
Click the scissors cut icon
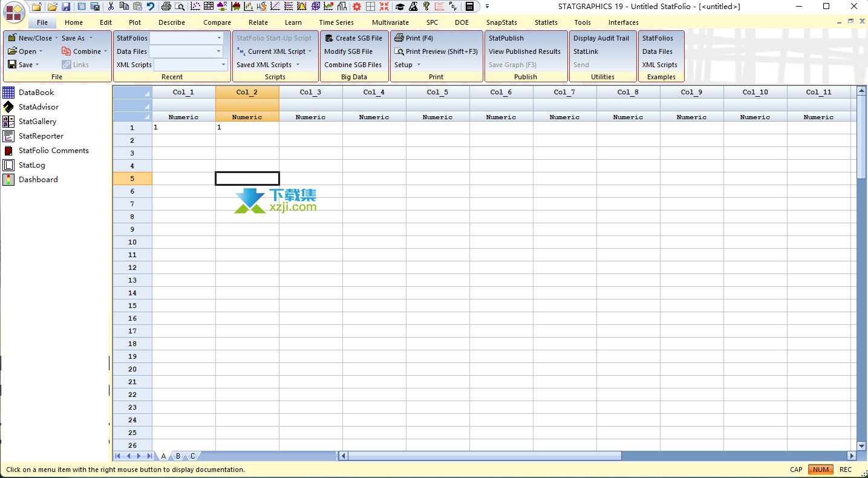point(111,7)
